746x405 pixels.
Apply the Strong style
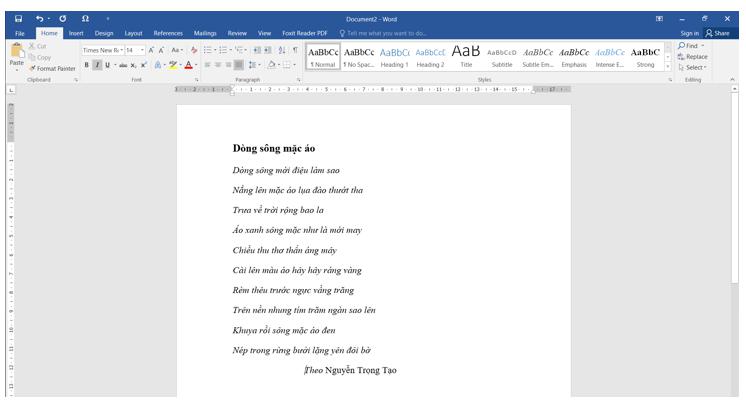[645, 57]
